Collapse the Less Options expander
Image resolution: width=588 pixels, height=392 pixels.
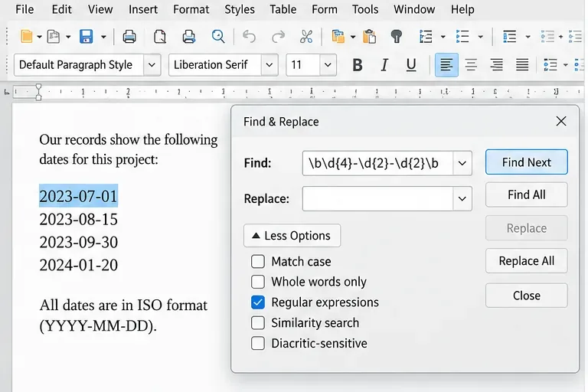pyautogui.click(x=292, y=236)
